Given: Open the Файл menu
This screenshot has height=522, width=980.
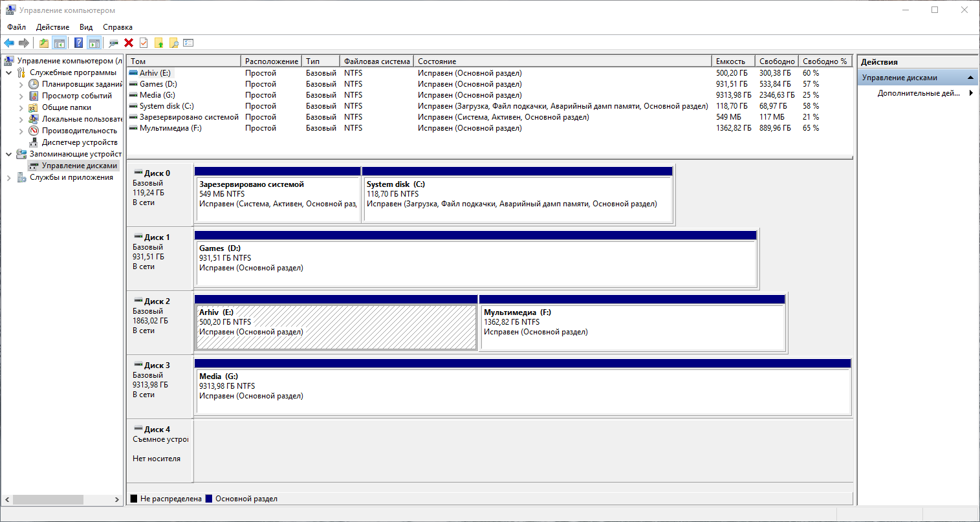Looking at the screenshot, I should tap(17, 27).
